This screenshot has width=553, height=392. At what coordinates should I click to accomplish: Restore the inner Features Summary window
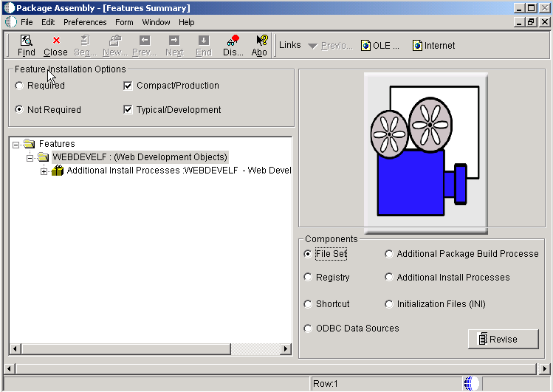click(x=531, y=22)
